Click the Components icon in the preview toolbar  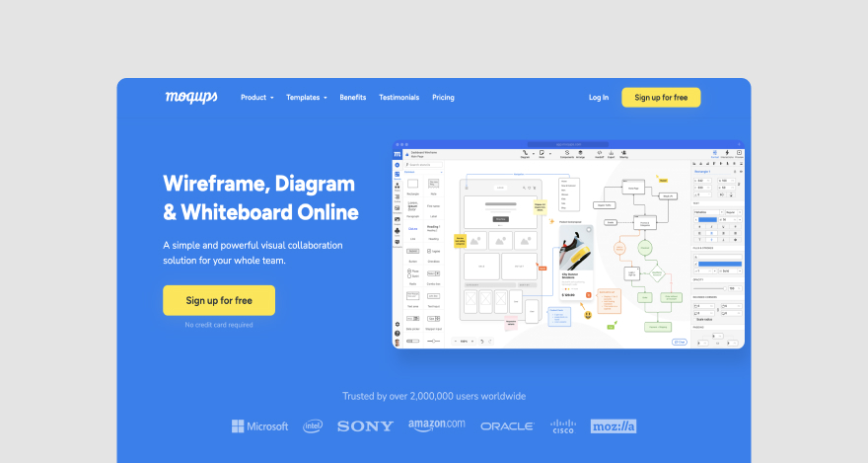coord(567,154)
